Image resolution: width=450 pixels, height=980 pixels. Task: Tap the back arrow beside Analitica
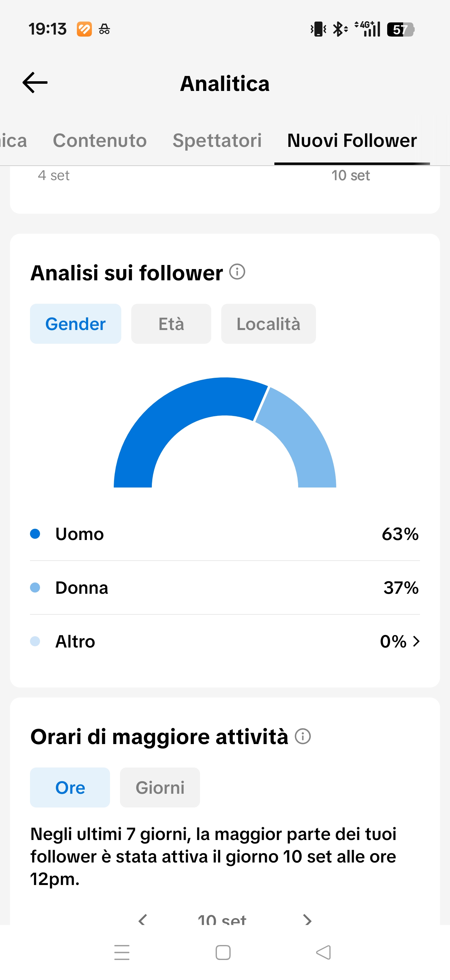point(35,82)
